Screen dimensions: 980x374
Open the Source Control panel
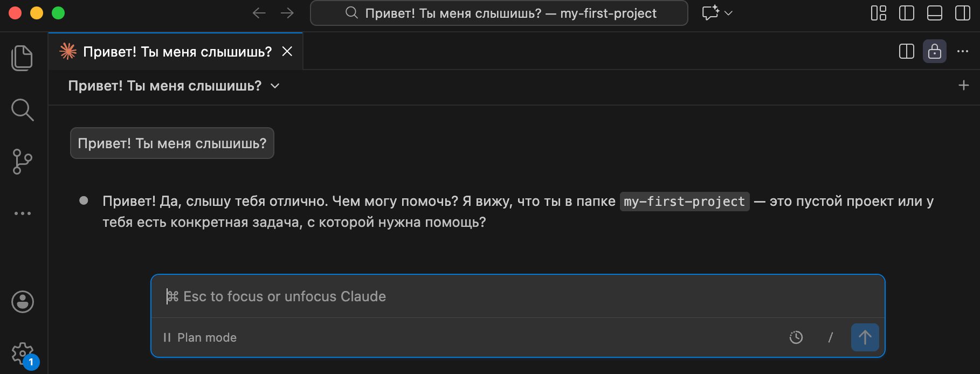22,161
